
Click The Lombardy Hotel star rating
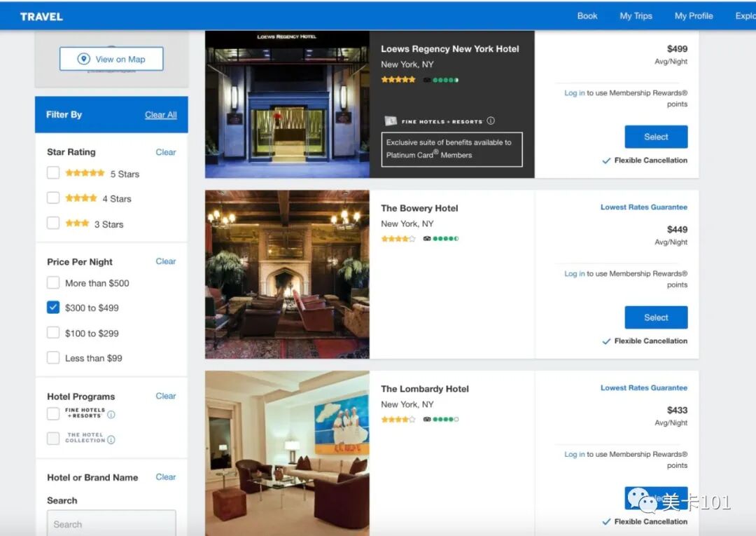pyautogui.click(x=398, y=419)
